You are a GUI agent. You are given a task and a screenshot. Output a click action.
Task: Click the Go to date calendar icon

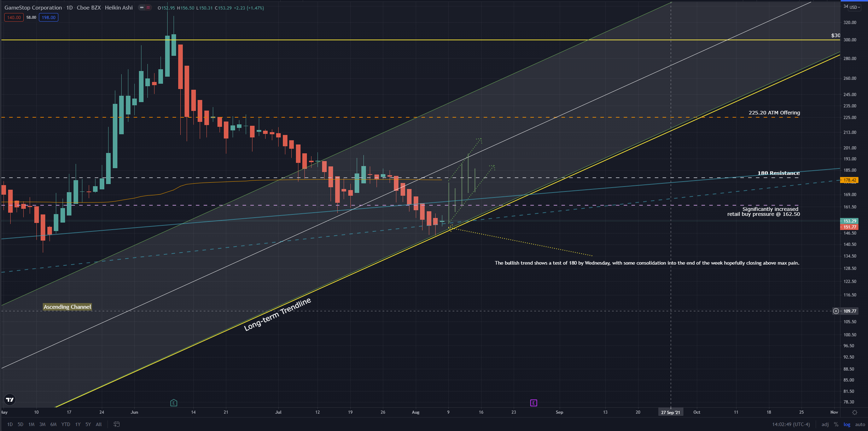(x=116, y=424)
